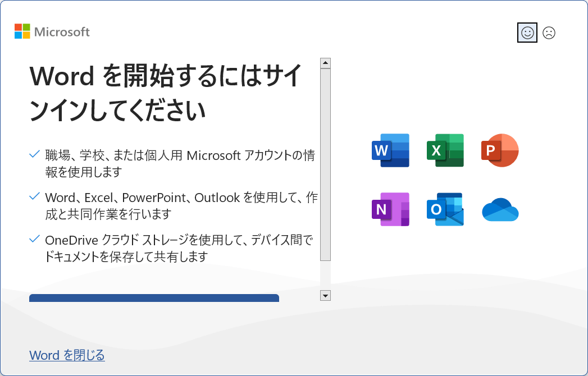The image size is (588, 376).
Task: Click the Outlook app icon
Action: coord(445,209)
